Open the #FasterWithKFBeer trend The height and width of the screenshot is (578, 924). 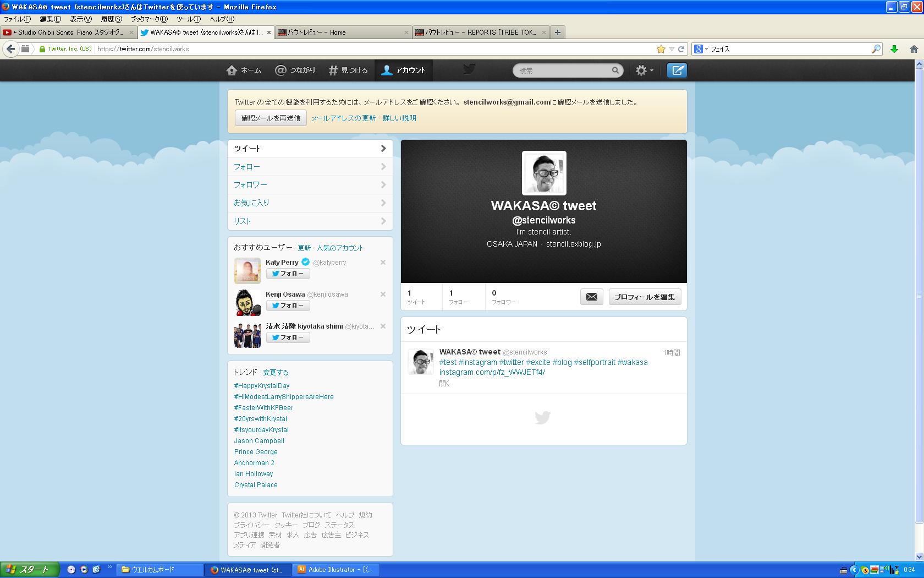tap(263, 408)
